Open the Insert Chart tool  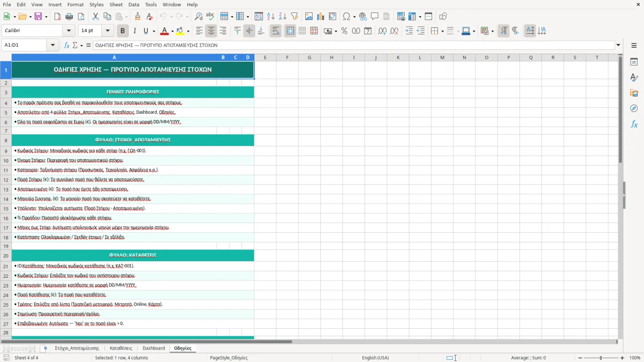321,17
